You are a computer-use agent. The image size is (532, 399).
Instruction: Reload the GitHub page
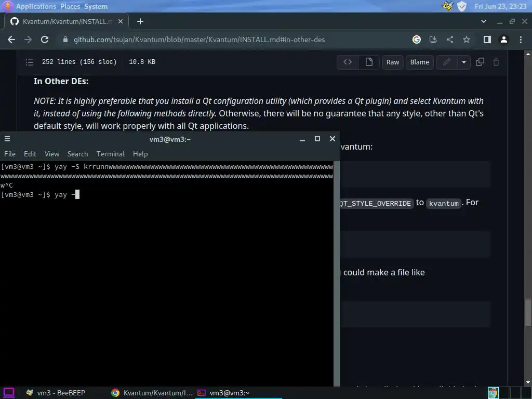coord(45,39)
